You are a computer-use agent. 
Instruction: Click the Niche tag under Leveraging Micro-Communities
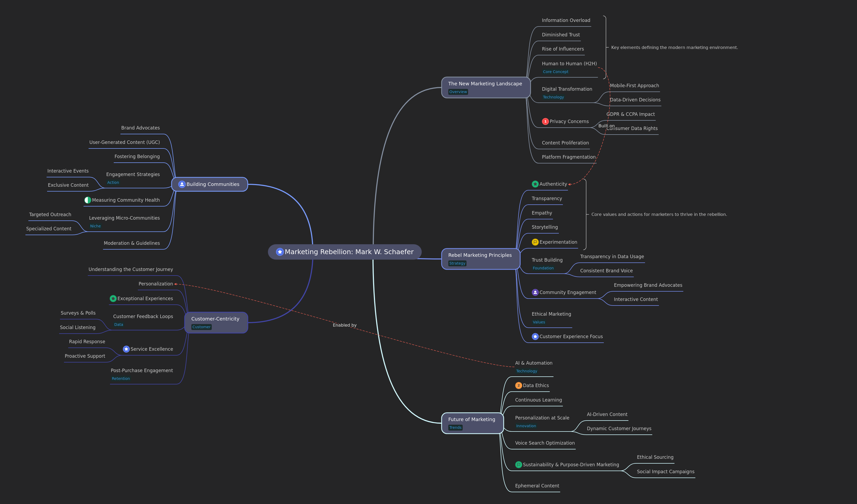pyautogui.click(x=95, y=226)
